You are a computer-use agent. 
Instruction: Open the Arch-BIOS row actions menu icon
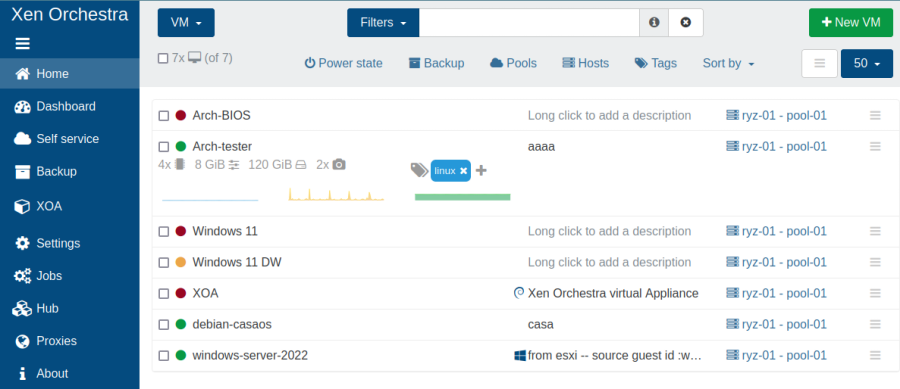coord(875,115)
